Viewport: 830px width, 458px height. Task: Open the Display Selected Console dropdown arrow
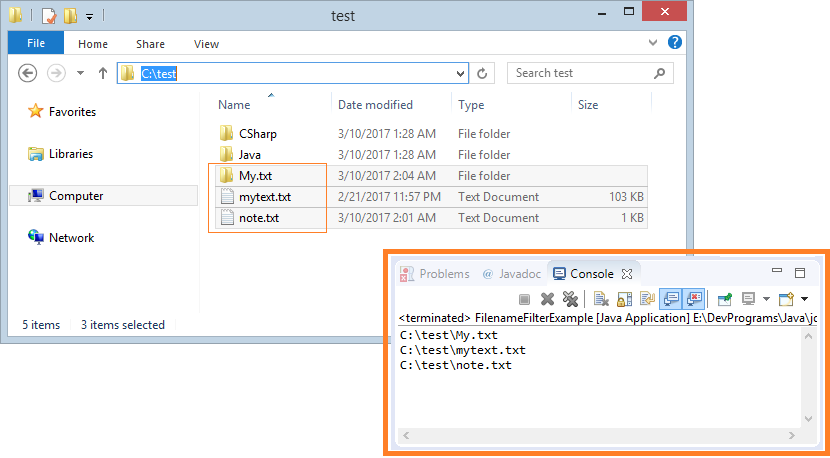(x=766, y=299)
